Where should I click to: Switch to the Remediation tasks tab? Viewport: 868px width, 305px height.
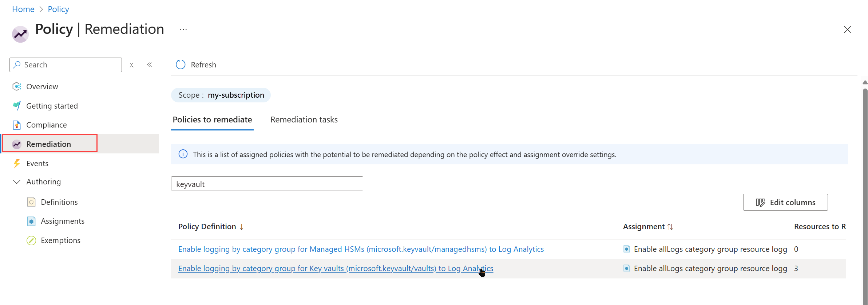[304, 120]
